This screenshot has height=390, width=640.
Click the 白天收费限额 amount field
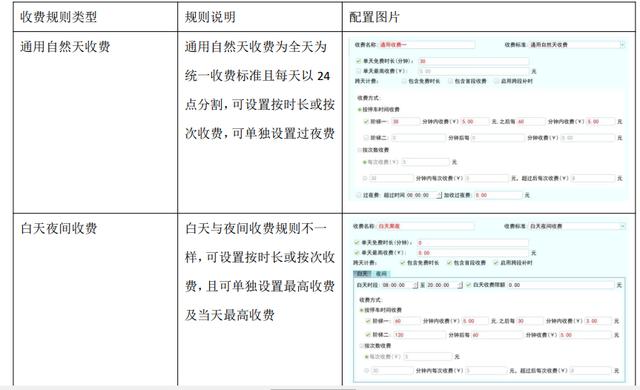point(561,285)
